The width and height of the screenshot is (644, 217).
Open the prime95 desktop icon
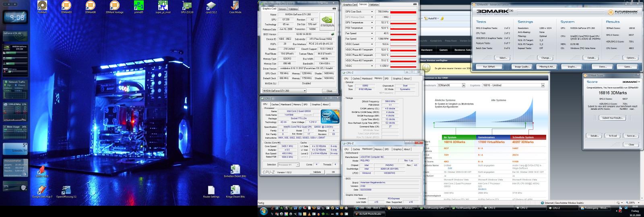[x=139, y=7]
